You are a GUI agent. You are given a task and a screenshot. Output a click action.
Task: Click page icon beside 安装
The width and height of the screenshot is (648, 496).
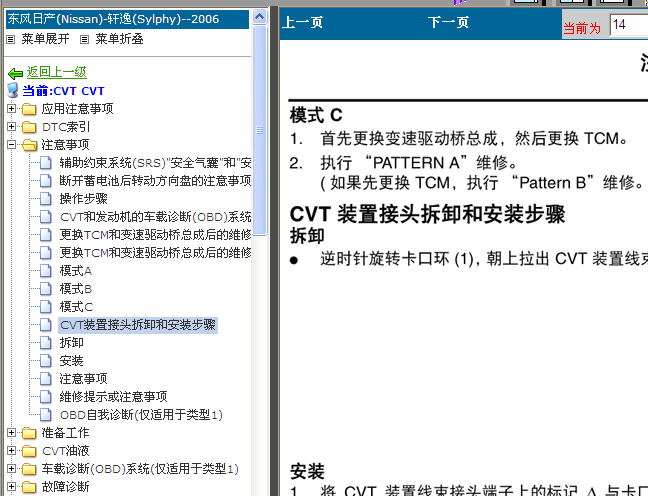pyautogui.click(x=46, y=361)
